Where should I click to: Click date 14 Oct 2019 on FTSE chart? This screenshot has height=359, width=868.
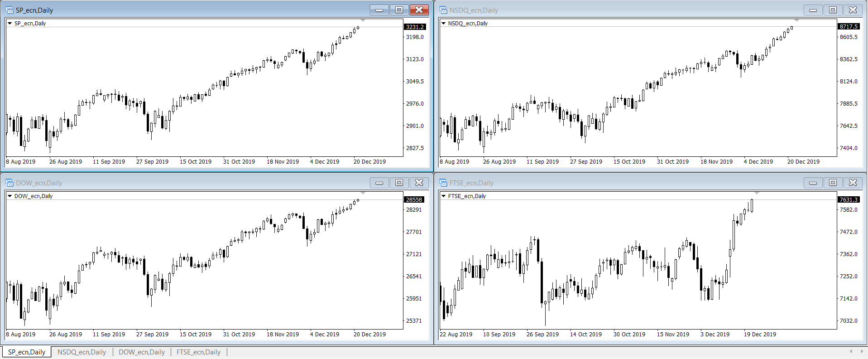click(x=586, y=335)
